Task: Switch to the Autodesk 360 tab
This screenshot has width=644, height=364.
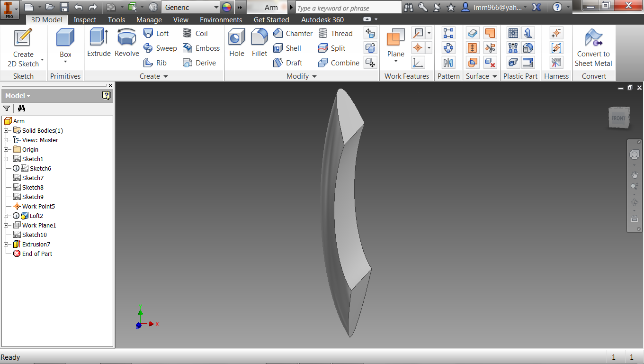Action: [x=322, y=20]
